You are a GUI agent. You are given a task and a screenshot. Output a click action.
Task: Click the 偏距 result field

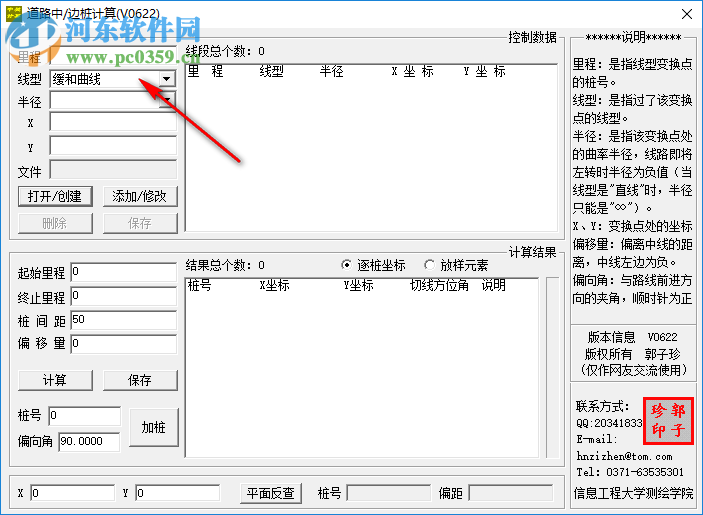[511, 493]
